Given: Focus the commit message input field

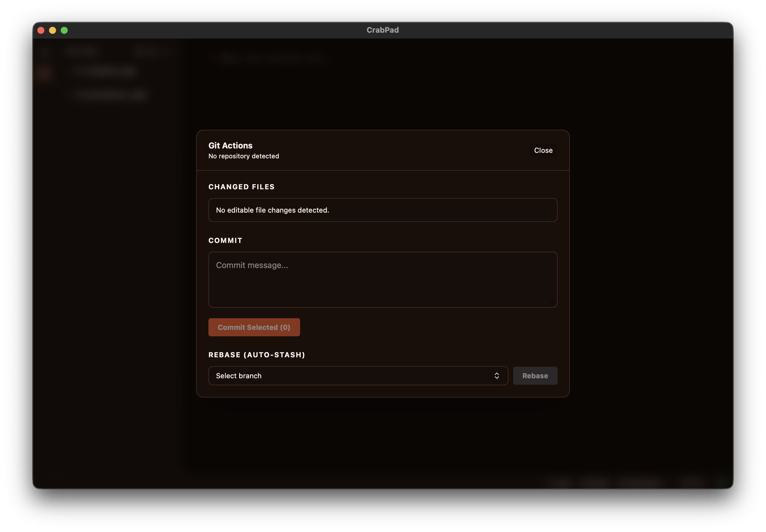Looking at the screenshot, I should (382, 279).
